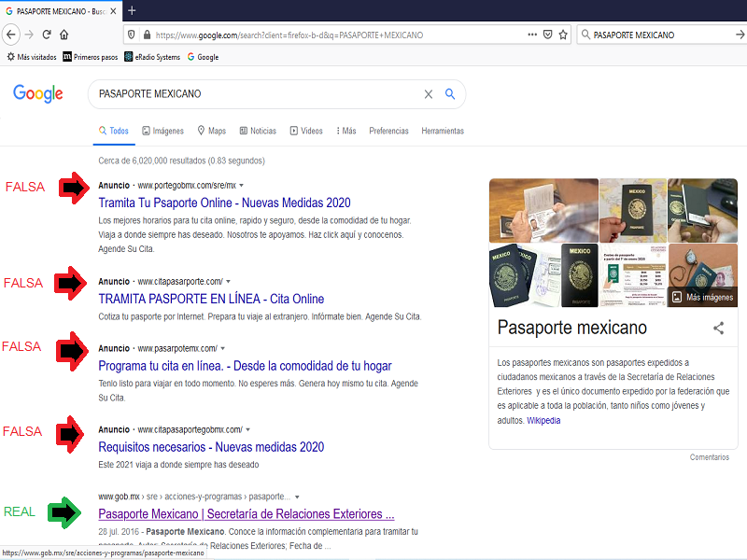Expand portegobmx.com ad dropdown arrow
Screen dimensions: 747x560
click(242, 186)
